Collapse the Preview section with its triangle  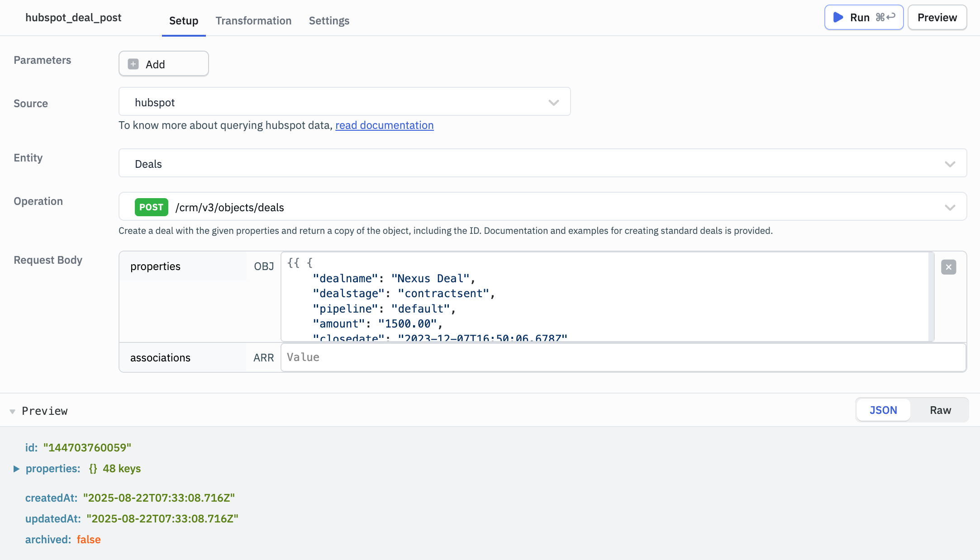pyautogui.click(x=12, y=411)
